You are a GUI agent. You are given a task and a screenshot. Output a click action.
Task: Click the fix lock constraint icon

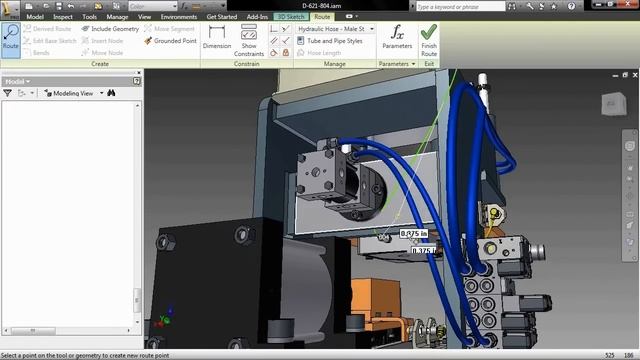pyautogui.click(x=286, y=53)
